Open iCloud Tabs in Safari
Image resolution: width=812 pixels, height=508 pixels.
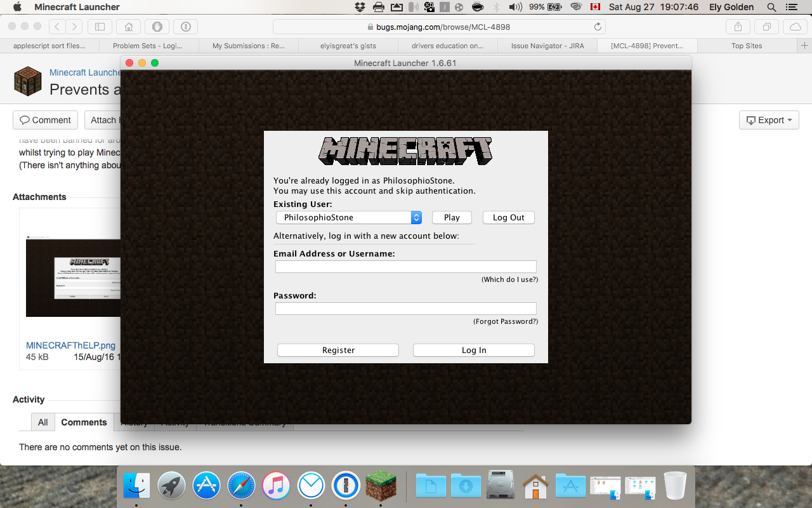pos(795,27)
